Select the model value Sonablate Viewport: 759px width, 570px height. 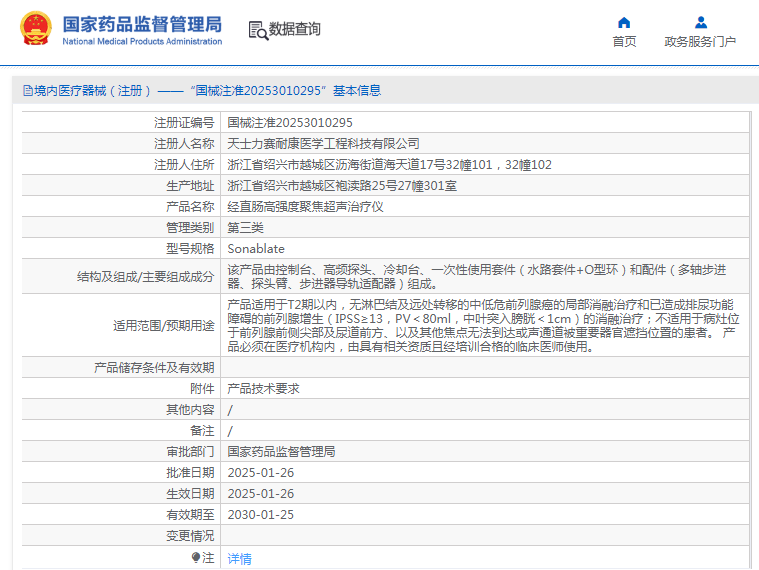(256, 249)
